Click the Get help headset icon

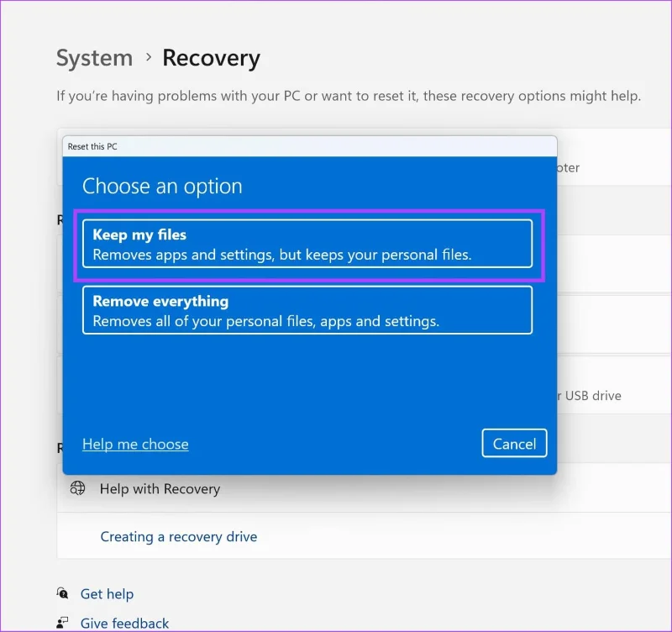[62, 593]
